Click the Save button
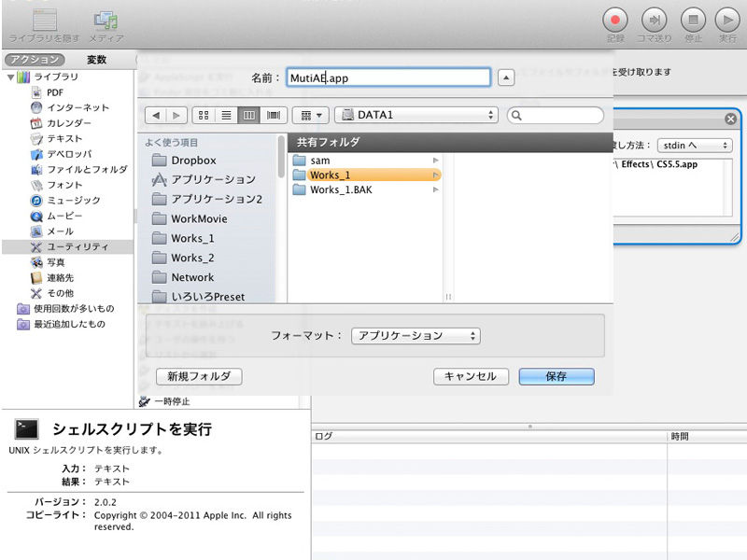The image size is (747, 560). pyautogui.click(x=557, y=376)
